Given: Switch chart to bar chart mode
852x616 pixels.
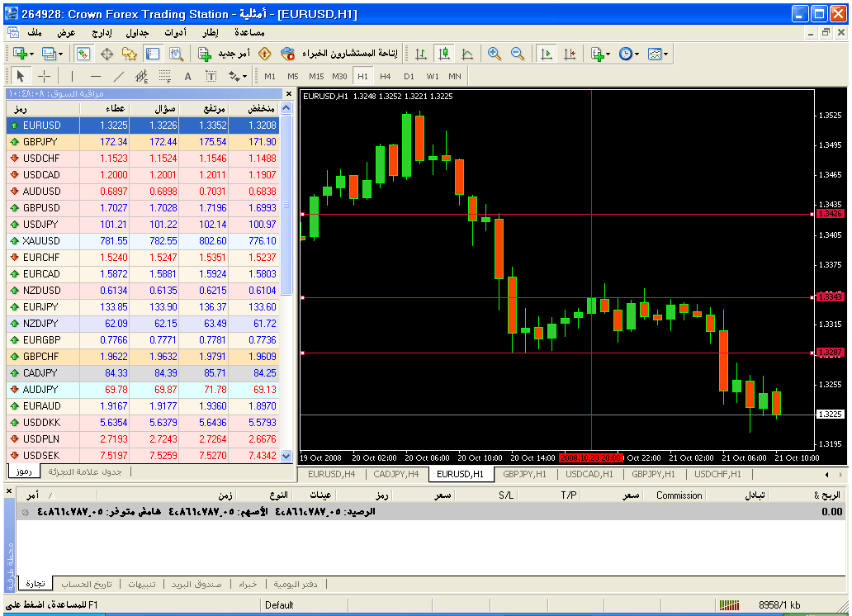Looking at the screenshot, I should click(x=421, y=54).
